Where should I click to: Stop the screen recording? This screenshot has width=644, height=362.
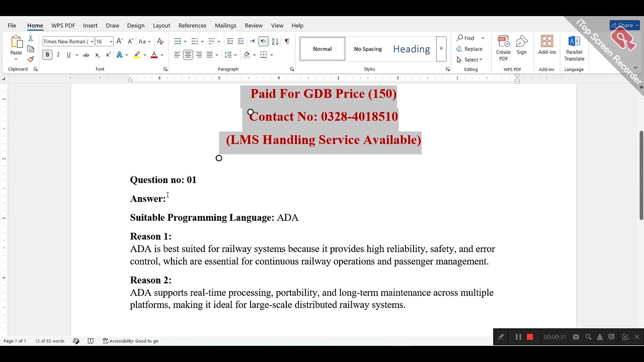coord(530,337)
